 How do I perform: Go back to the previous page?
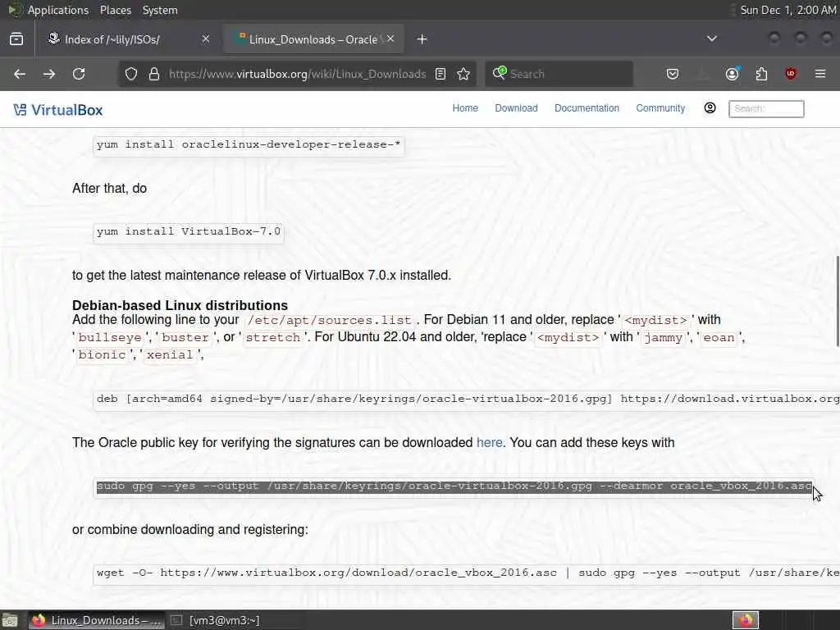(x=20, y=74)
